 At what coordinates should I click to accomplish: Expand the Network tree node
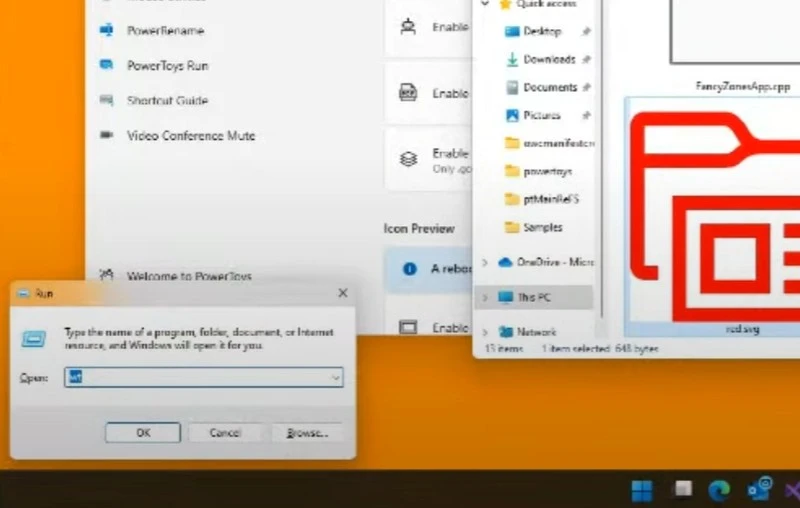[x=485, y=332]
